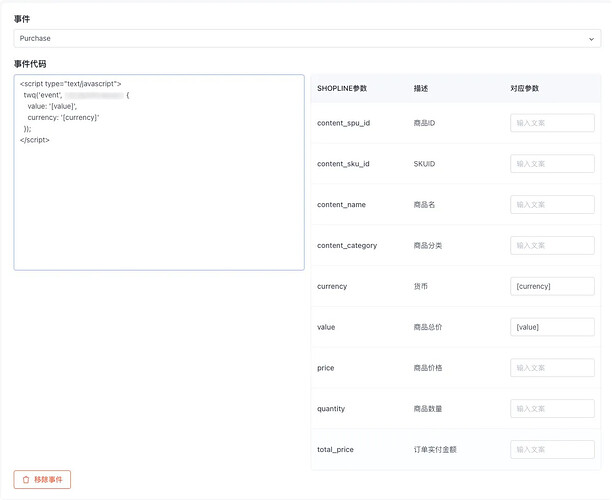Focus the content_category input field
Image resolution: width=612 pixels, height=500 pixels.
click(552, 245)
